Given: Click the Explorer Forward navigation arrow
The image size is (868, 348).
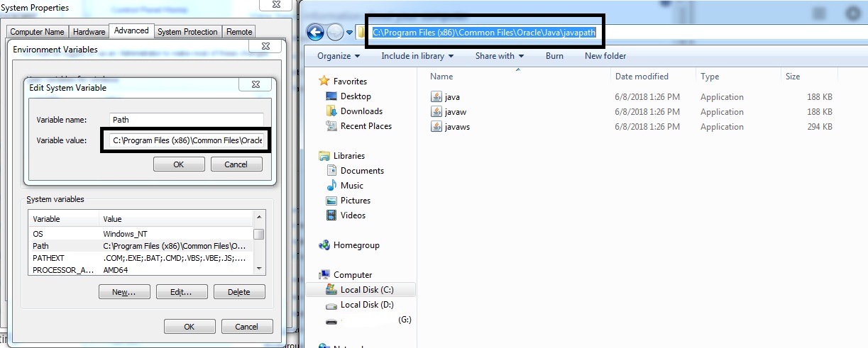Looking at the screenshot, I should pyautogui.click(x=335, y=32).
